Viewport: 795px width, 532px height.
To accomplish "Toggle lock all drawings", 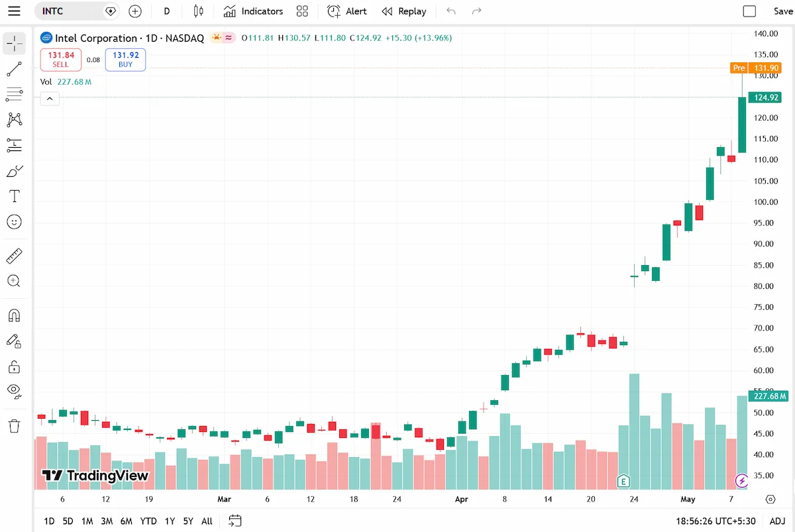I will pyautogui.click(x=14, y=366).
